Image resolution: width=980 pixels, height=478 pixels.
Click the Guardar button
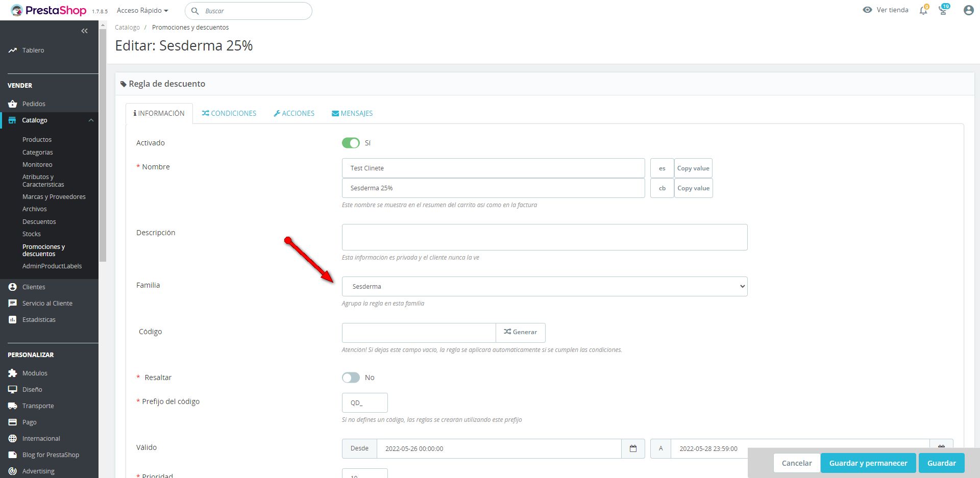click(942, 463)
